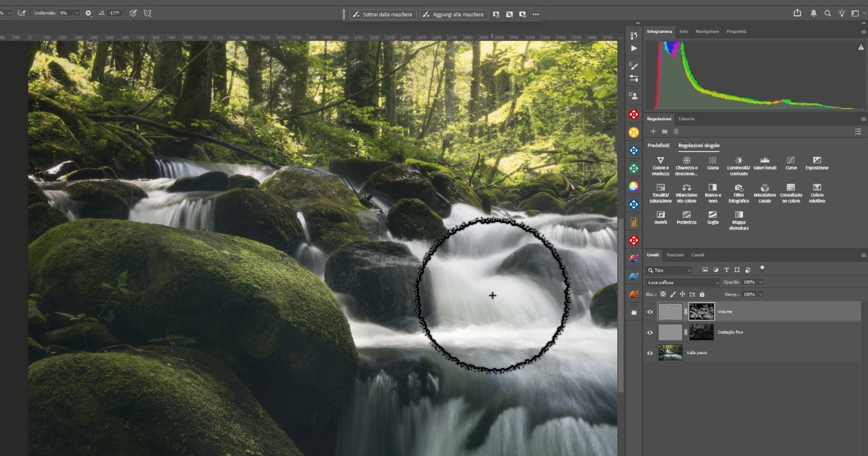The width and height of the screenshot is (868, 456).
Task: Add a Mappa sfumatura adjustment
Action: click(x=739, y=215)
